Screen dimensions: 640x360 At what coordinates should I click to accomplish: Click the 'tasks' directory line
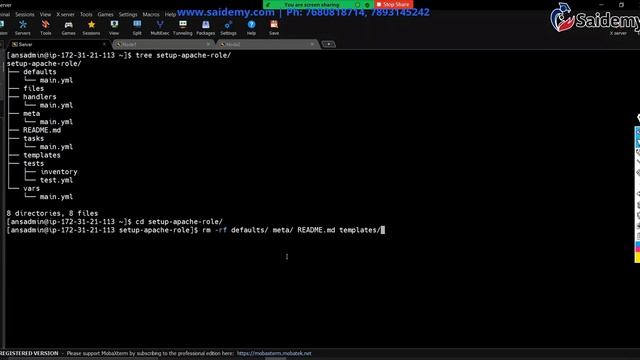click(33, 138)
